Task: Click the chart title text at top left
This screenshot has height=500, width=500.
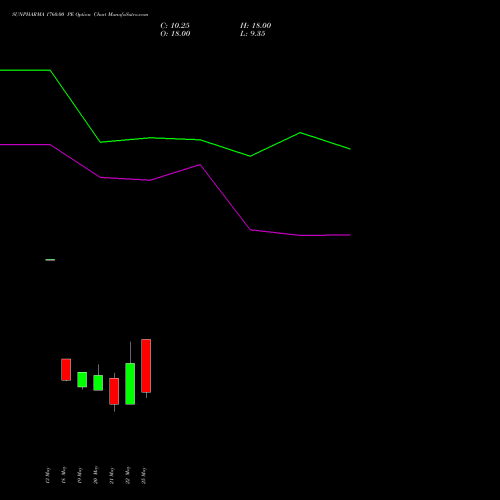Action: 80,15
